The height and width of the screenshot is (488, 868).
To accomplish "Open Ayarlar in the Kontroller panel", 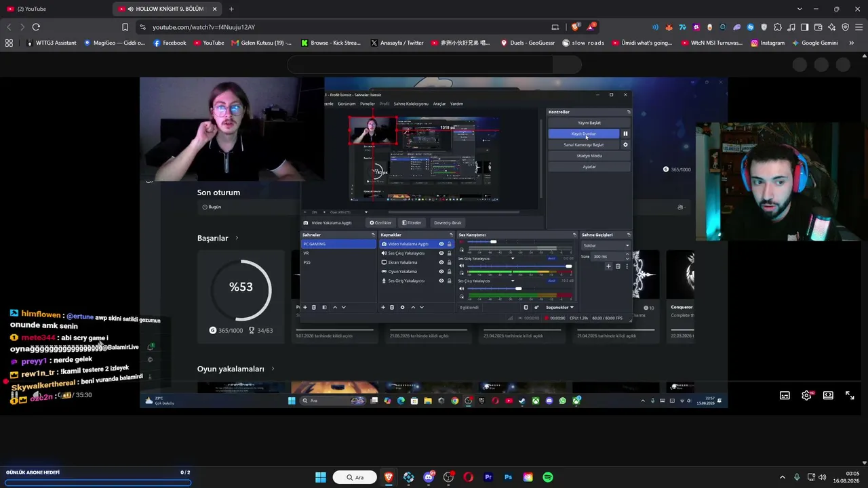I will (589, 167).
